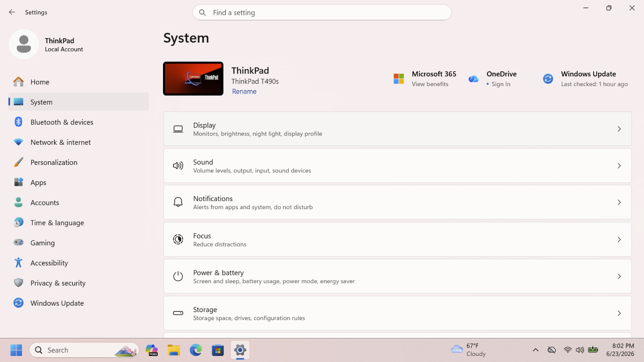Click the sidebar Windows Update icon

19,303
